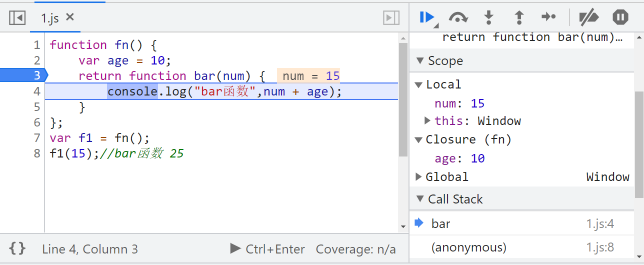Viewport: 644px width, 265px height.
Task: Toggle pause on exceptions
Action: [x=620, y=17]
